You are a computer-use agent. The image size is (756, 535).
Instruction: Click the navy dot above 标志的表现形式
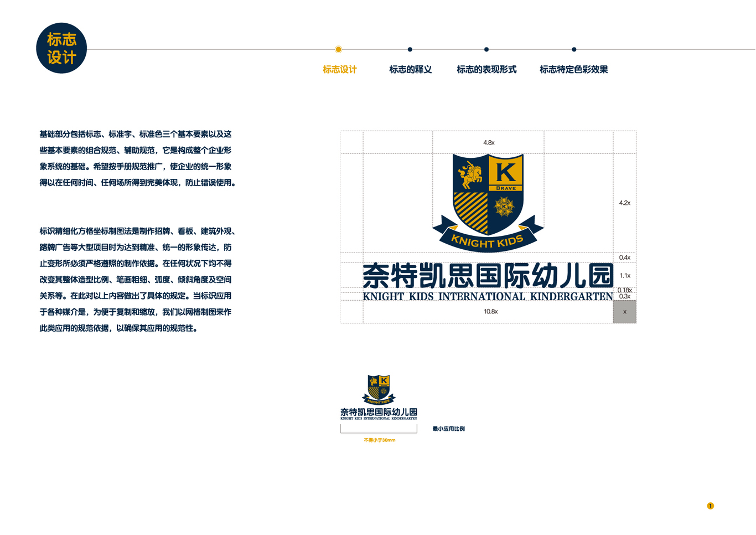[x=486, y=49]
